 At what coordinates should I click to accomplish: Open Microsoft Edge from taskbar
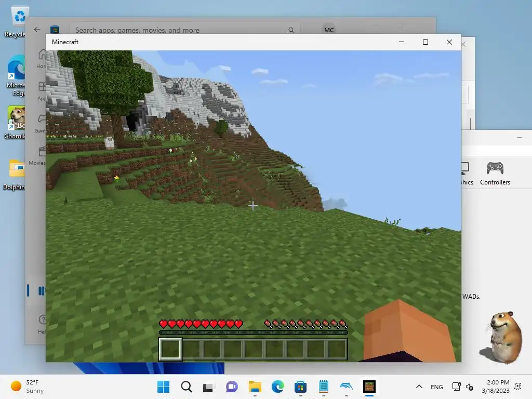pos(277,387)
